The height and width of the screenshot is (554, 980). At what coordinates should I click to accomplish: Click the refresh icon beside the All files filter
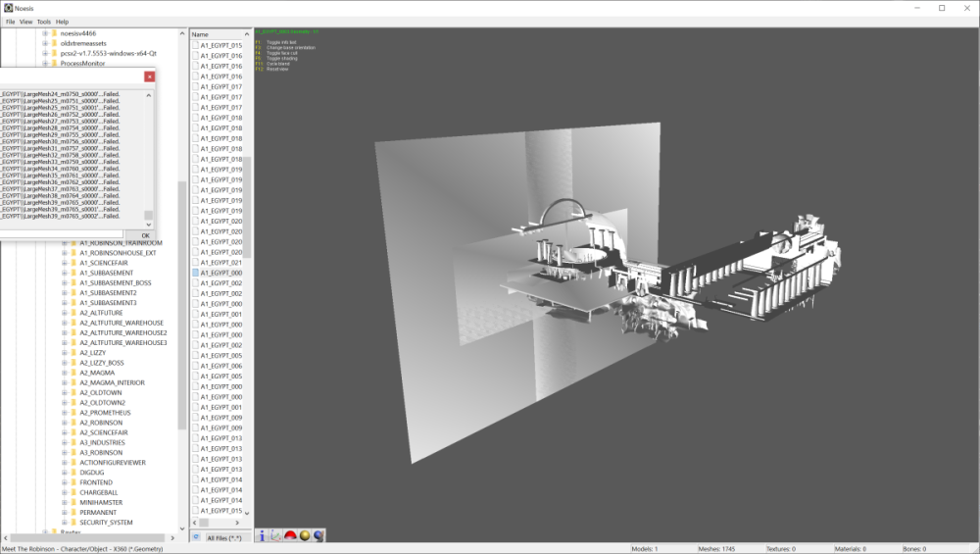coord(196,537)
